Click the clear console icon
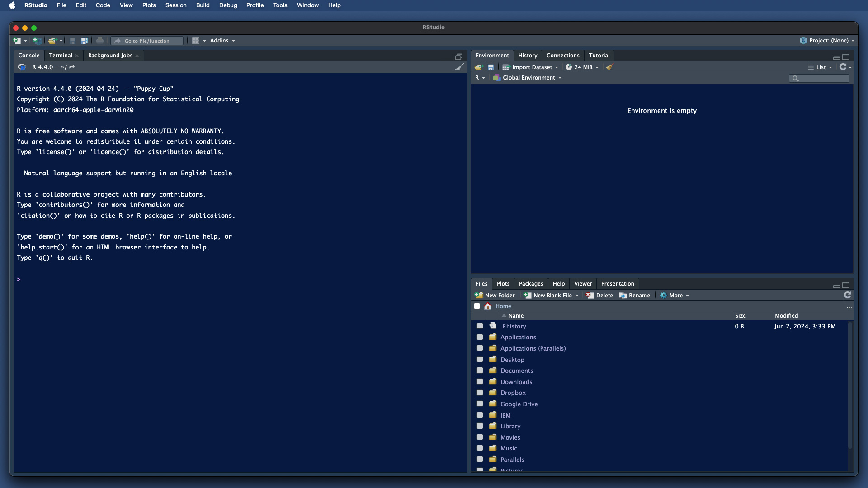This screenshot has height=488, width=868. click(460, 67)
